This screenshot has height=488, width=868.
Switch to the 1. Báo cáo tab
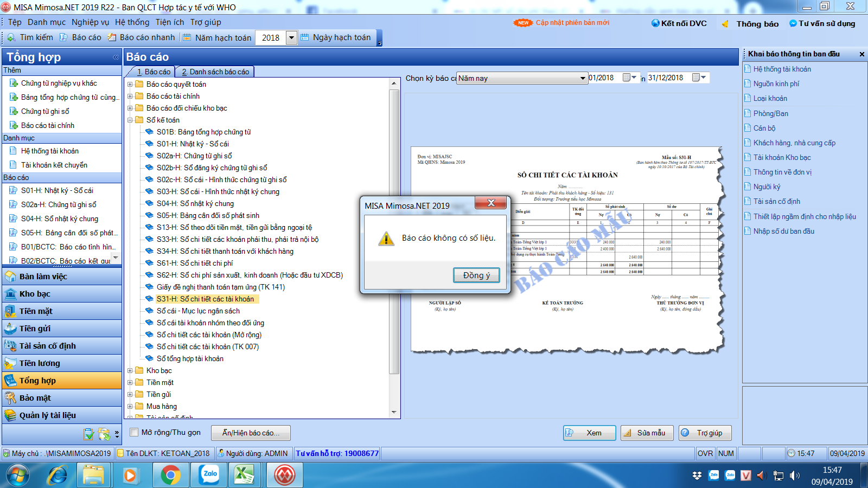click(x=154, y=72)
